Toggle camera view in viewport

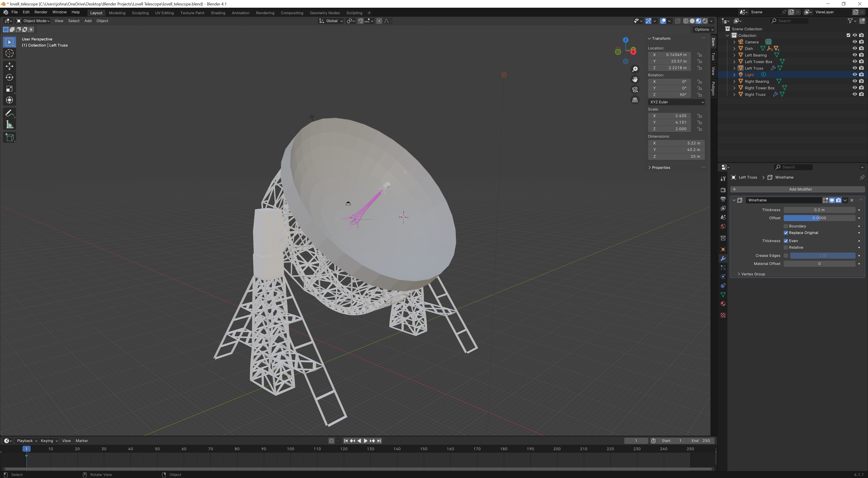pyautogui.click(x=635, y=89)
